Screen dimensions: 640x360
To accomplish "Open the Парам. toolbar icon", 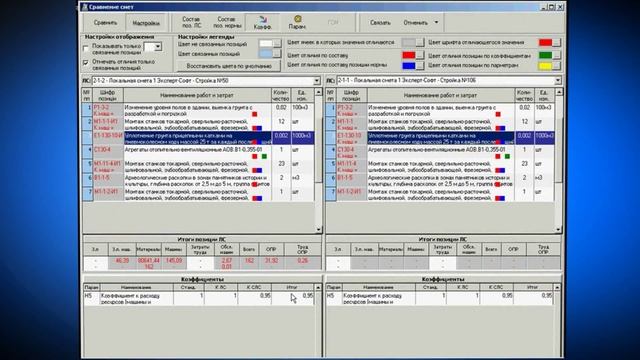I will (x=297, y=22).
